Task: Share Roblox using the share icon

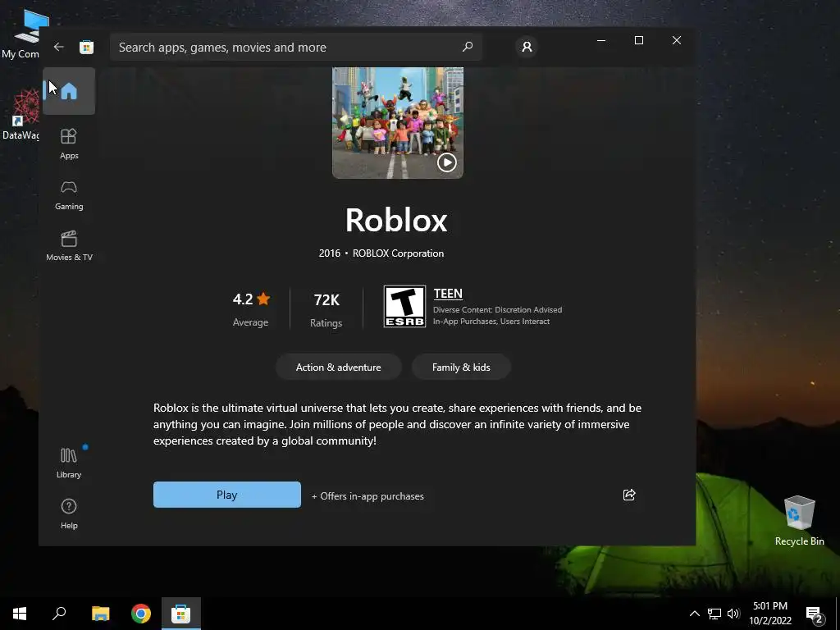Action: pos(629,495)
